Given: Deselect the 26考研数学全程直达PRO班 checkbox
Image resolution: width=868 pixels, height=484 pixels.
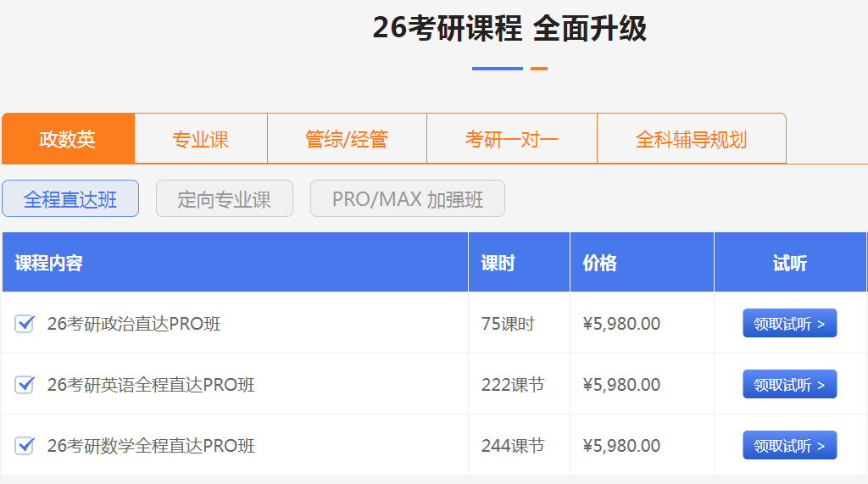Looking at the screenshot, I should tap(25, 446).
